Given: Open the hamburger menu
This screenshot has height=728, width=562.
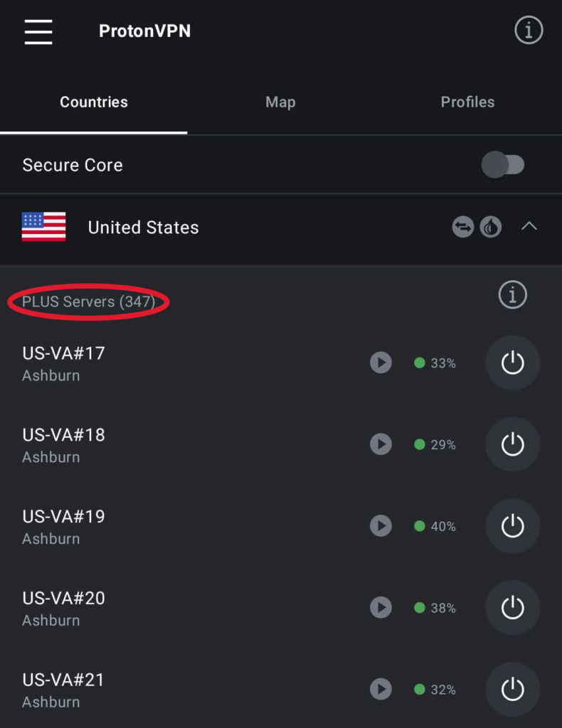Looking at the screenshot, I should click(x=38, y=32).
